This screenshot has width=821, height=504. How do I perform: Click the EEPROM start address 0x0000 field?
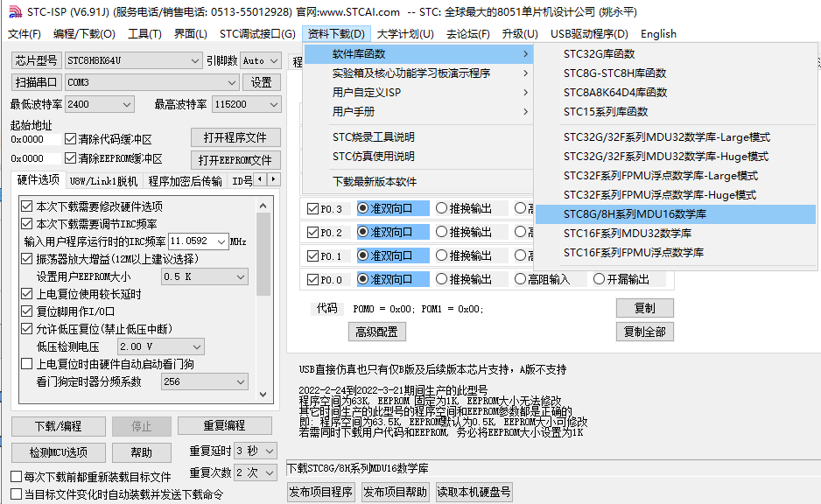[x=34, y=158]
